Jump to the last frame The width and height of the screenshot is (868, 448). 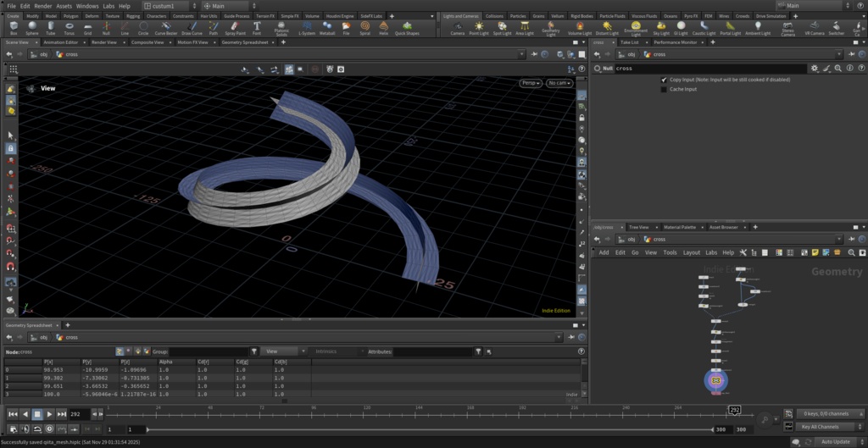click(x=61, y=414)
